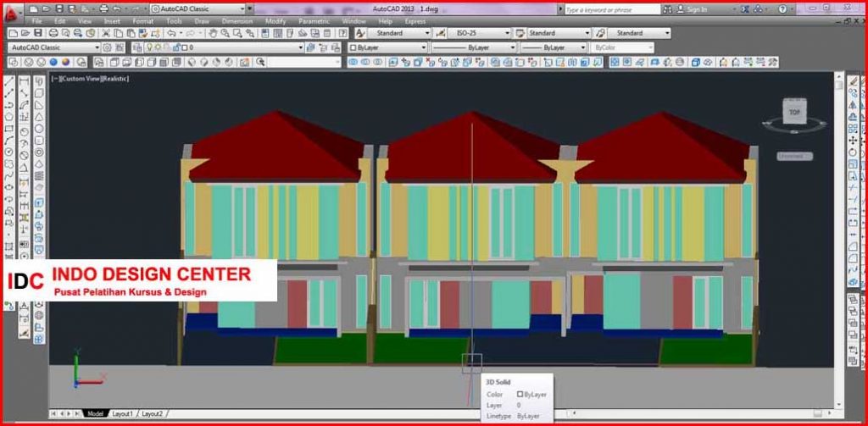
Task: Click Zoom Realtime magnifier icon
Action: (x=225, y=33)
